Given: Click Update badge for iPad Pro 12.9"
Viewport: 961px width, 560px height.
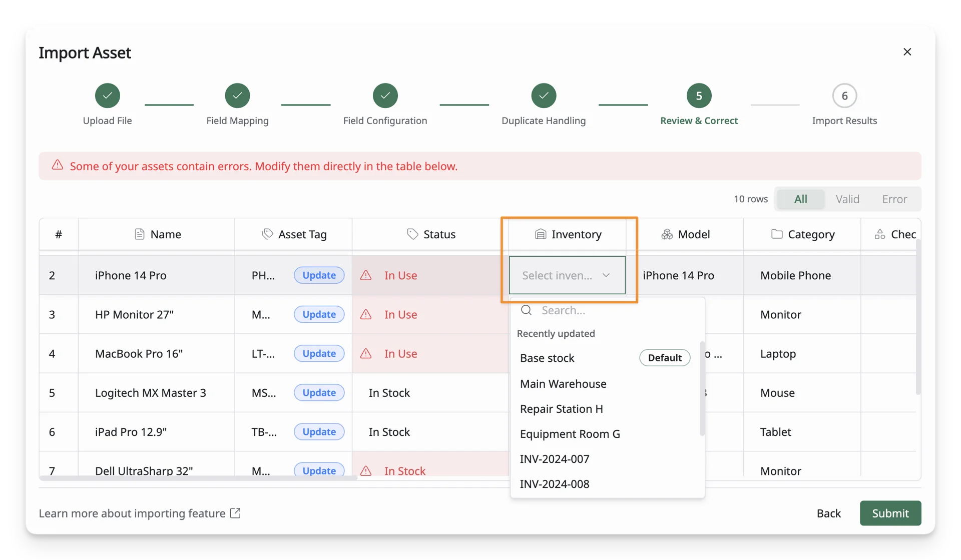Looking at the screenshot, I should point(319,432).
